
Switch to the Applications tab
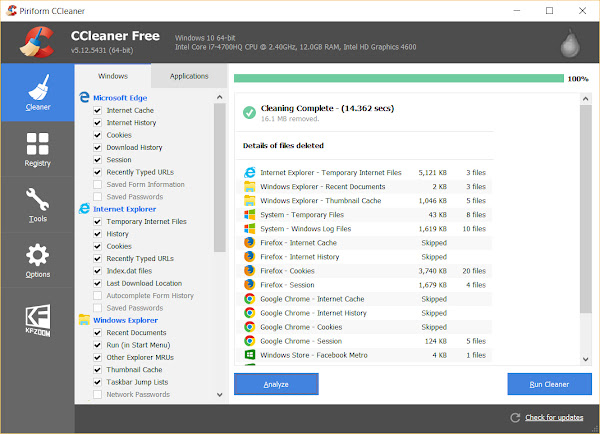pos(189,76)
